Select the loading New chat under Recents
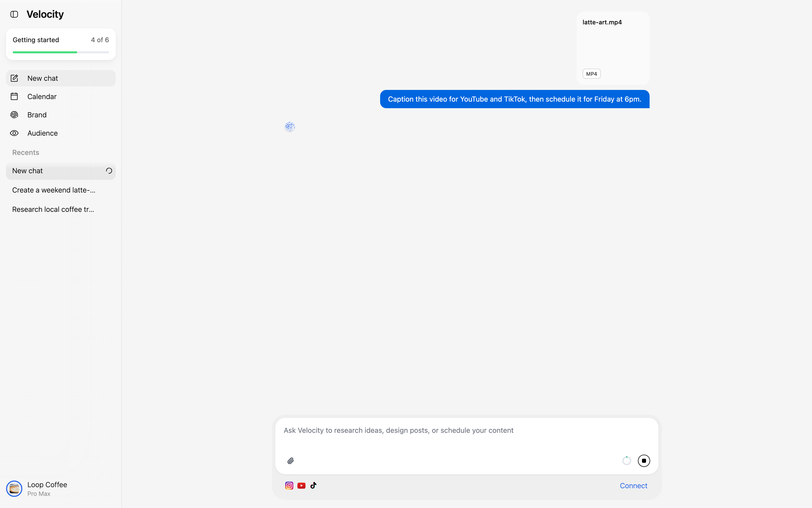Image resolution: width=812 pixels, height=508 pixels. click(61, 171)
